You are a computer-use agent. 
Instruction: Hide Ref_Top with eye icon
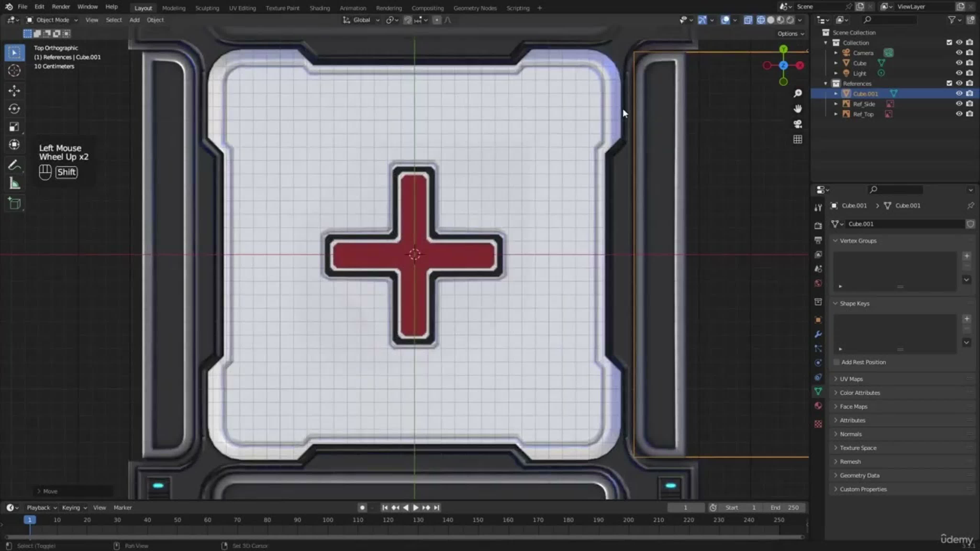[x=959, y=114]
